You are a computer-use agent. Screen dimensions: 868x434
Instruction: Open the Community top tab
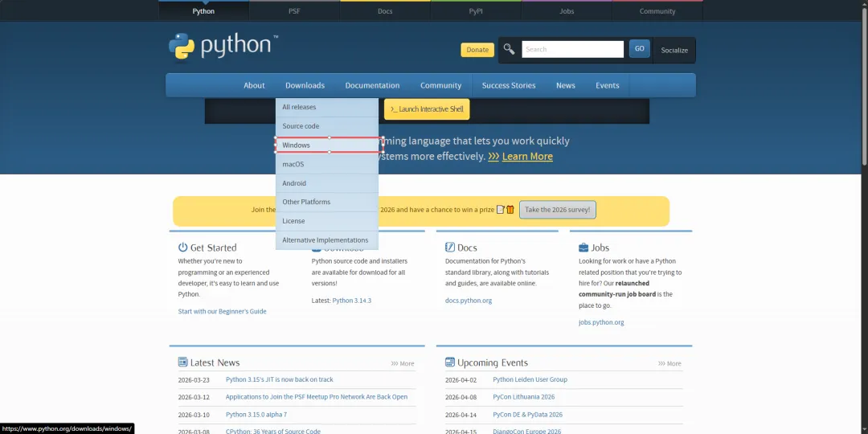point(657,11)
